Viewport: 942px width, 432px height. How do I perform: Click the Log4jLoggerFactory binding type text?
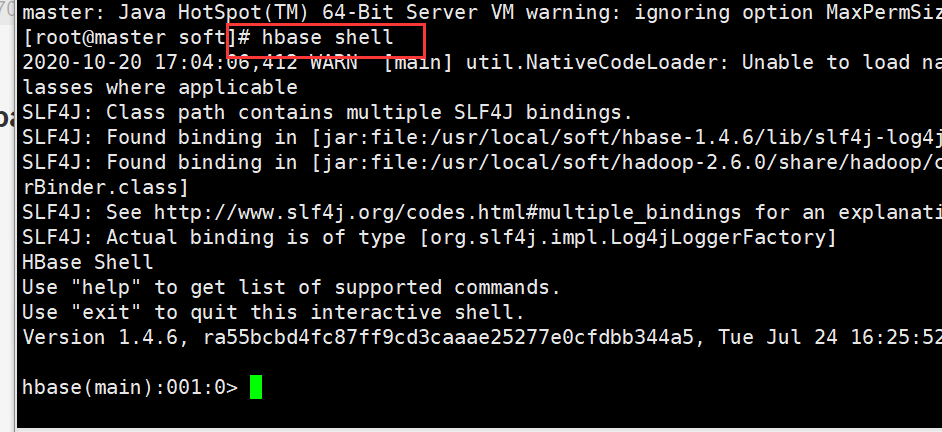click(628, 237)
